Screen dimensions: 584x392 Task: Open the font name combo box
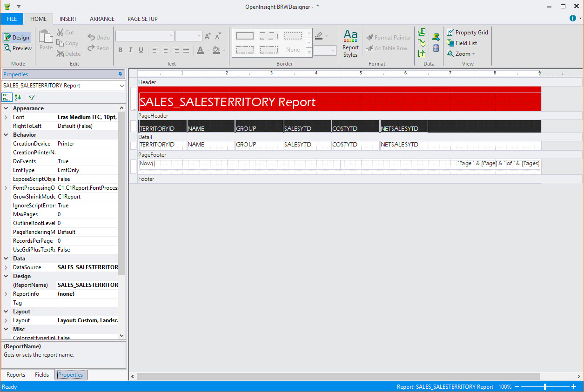pos(145,36)
